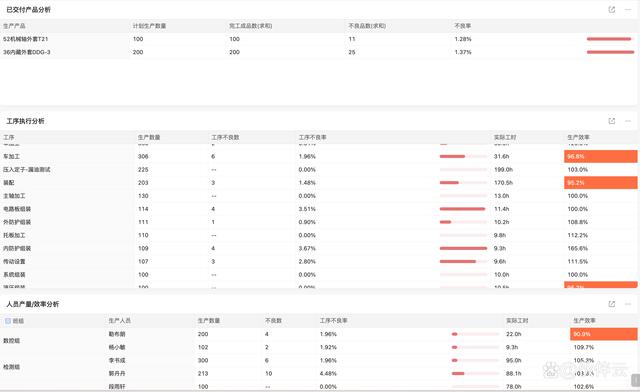
Task: Open more menu of 人员产量/效率分析 panel
Action: pyautogui.click(x=628, y=304)
